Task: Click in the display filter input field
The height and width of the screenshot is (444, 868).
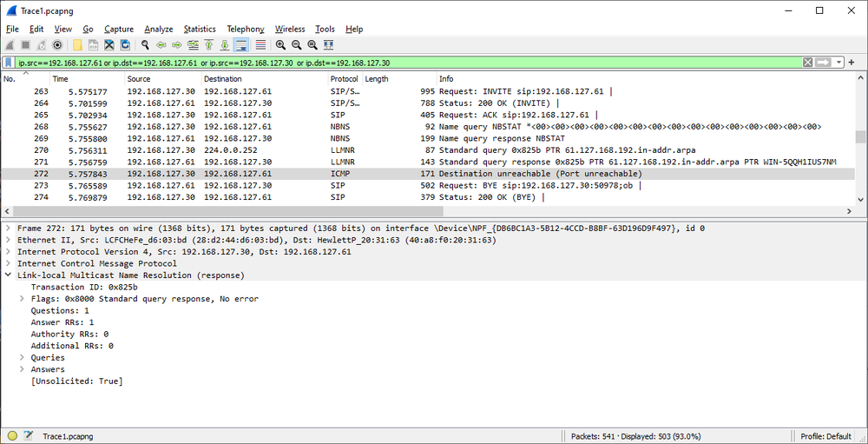Action: [x=409, y=63]
